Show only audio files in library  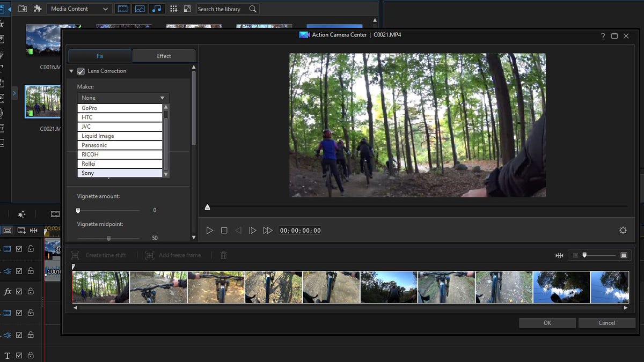pos(156,9)
